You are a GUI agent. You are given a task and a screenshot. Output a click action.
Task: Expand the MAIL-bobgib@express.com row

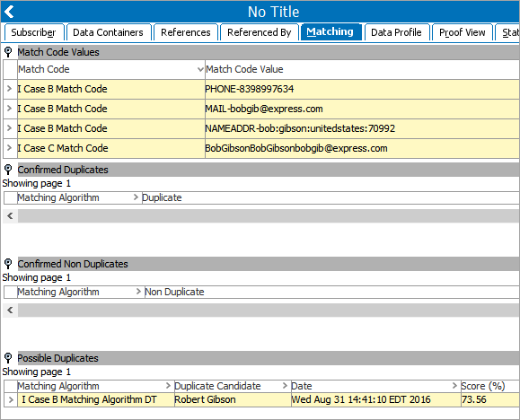pyautogui.click(x=10, y=109)
